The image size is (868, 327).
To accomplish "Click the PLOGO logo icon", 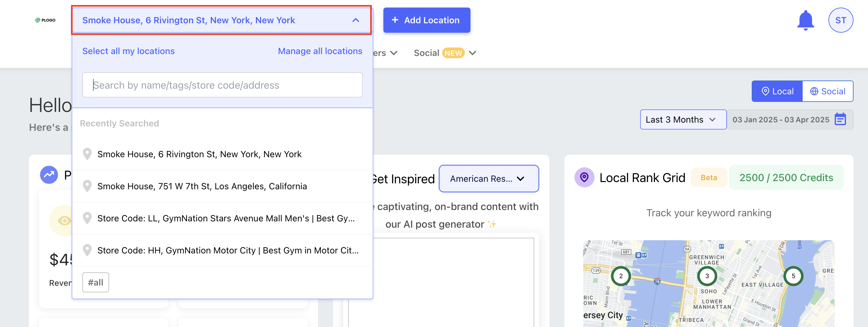I will click(x=45, y=20).
